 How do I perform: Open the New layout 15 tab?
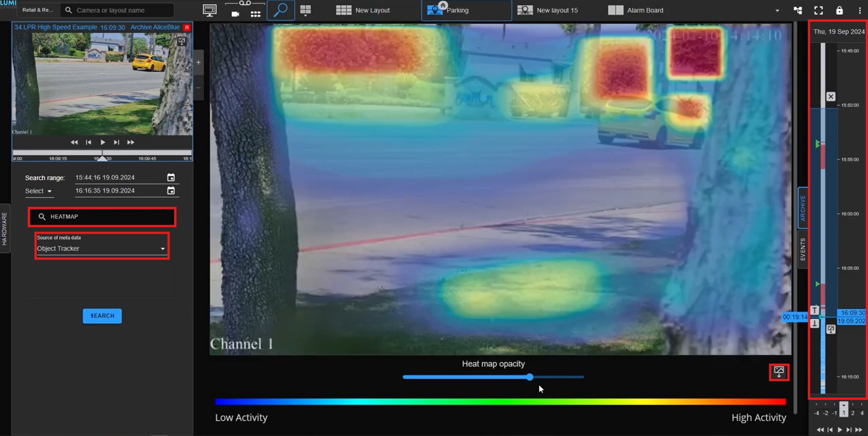tap(548, 10)
